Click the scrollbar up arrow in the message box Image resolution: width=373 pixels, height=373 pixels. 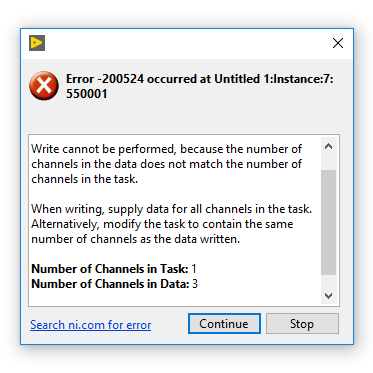pos(328,146)
